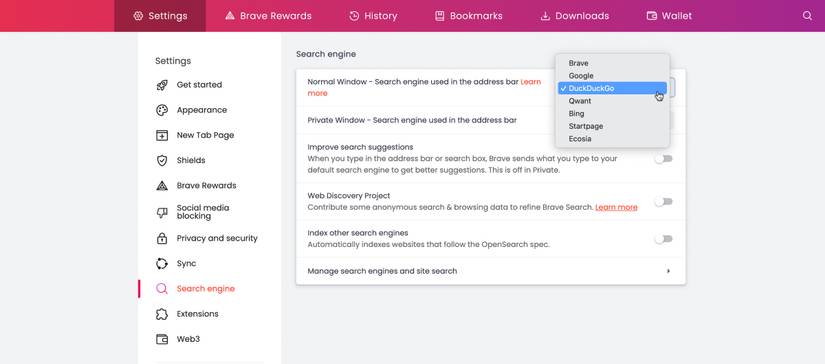Click the Web3 wallet icon in sidebar
This screenshot has width=825, height=364.
pyautogui.click(x=162, y=339)
